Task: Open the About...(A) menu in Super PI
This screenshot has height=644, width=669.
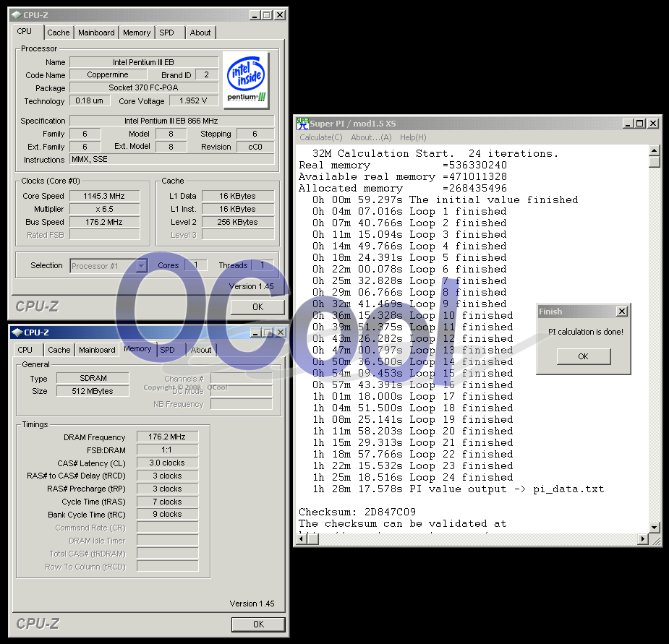Action: [x=371, y=137]
